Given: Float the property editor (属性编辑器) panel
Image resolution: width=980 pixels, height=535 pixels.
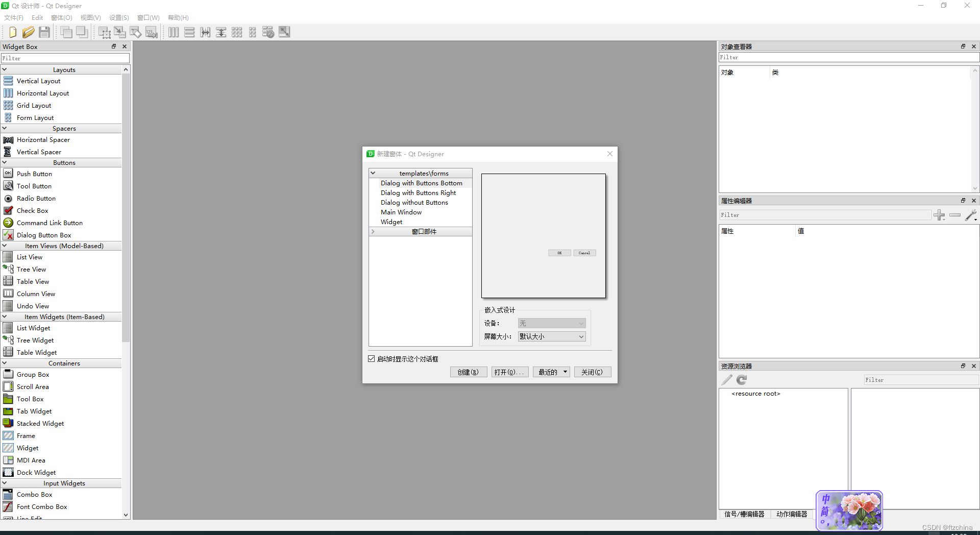Looking at the screenshot, I should (963, 201).
